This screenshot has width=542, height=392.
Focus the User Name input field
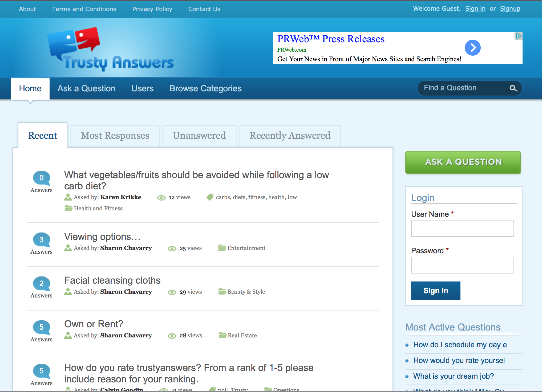(x=462, y=228)
